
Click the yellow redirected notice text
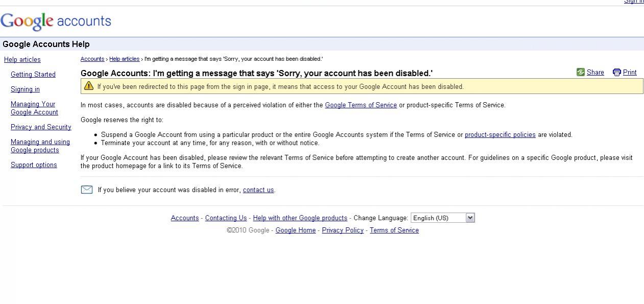pyautogui.click(x=280, y=87)
